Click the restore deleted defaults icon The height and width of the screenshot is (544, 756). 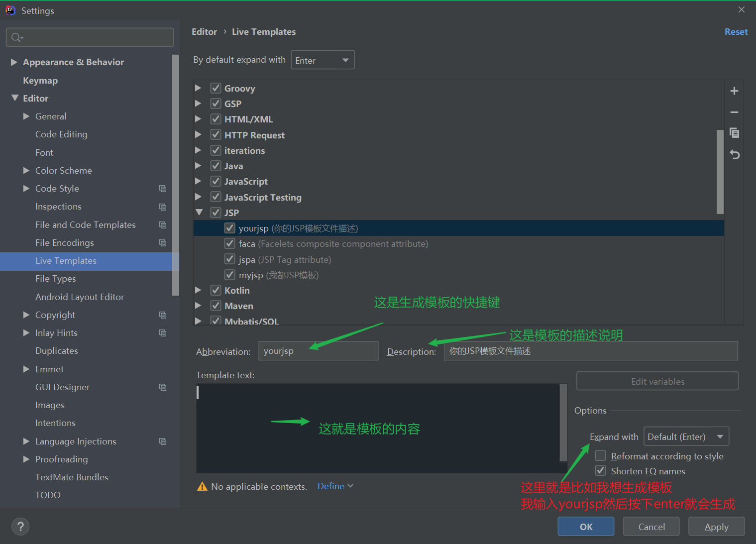pos(735,154)
